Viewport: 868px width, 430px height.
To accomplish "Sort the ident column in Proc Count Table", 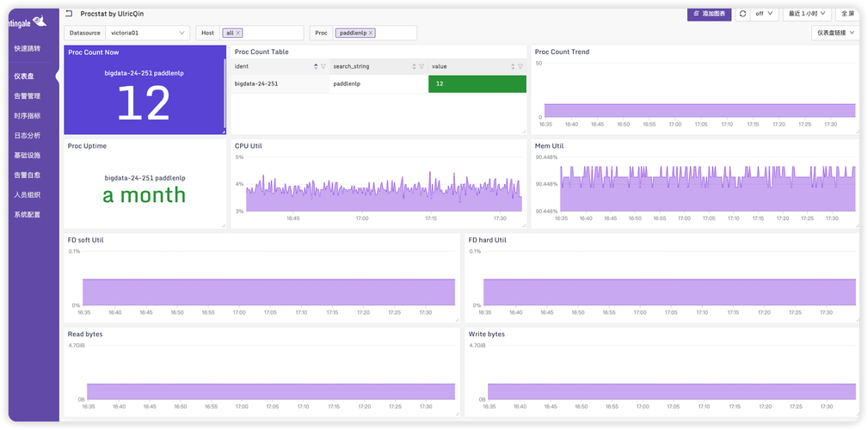I will 316,66.
